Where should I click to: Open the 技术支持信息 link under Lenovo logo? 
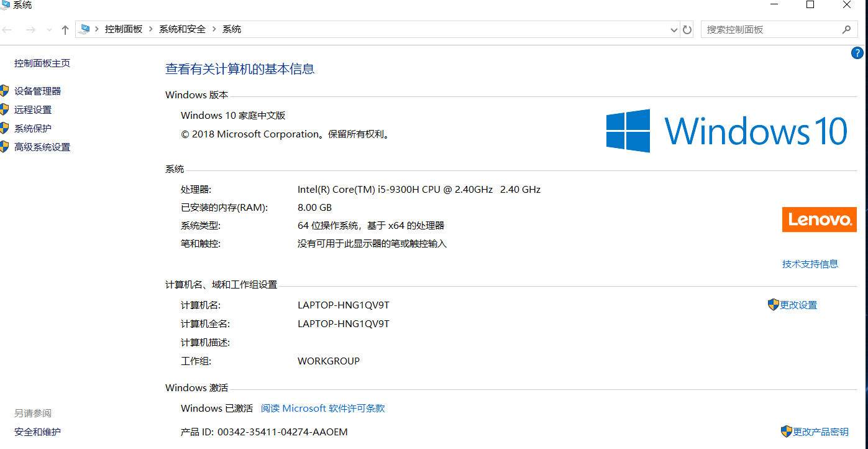click(x=810, y=264)
